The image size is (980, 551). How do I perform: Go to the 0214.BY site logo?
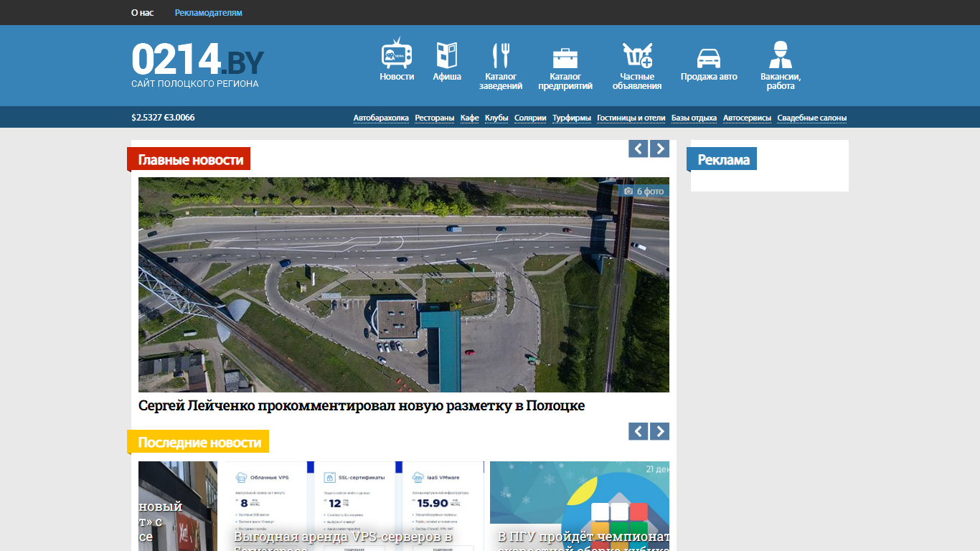[x=197, y=59]
